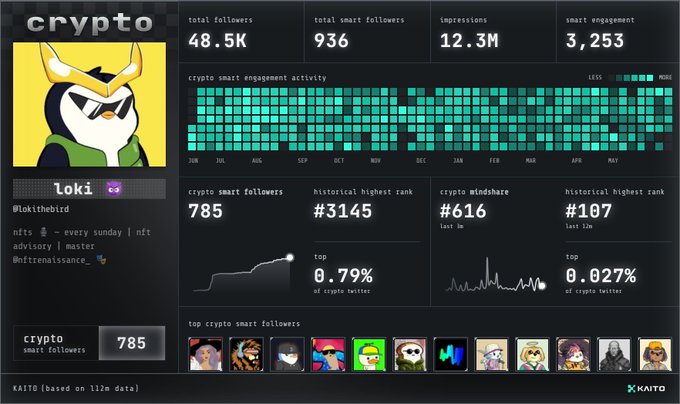Click the MAR month label on heatmap
The height and width of the screenshot is (404, 680).
[530, 160]
